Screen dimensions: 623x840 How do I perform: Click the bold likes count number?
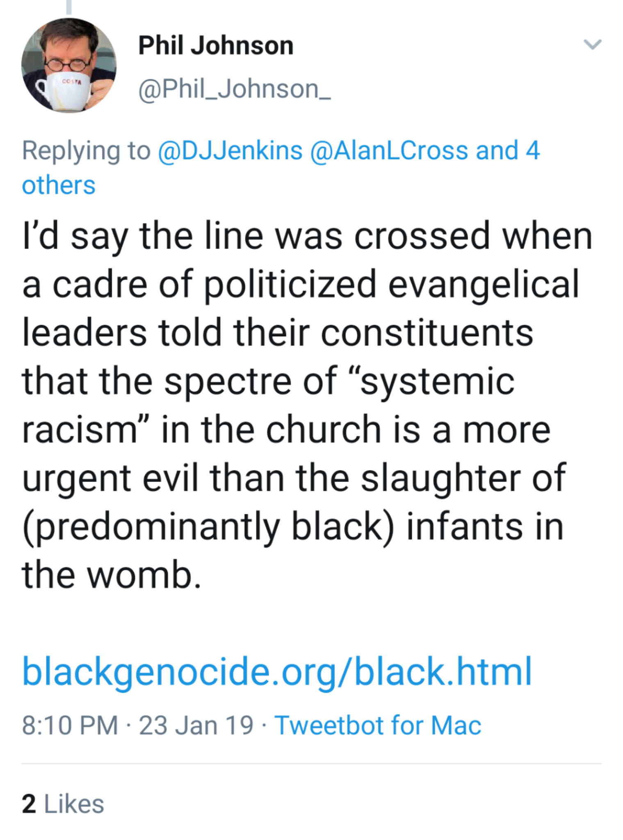pos(29,804)
